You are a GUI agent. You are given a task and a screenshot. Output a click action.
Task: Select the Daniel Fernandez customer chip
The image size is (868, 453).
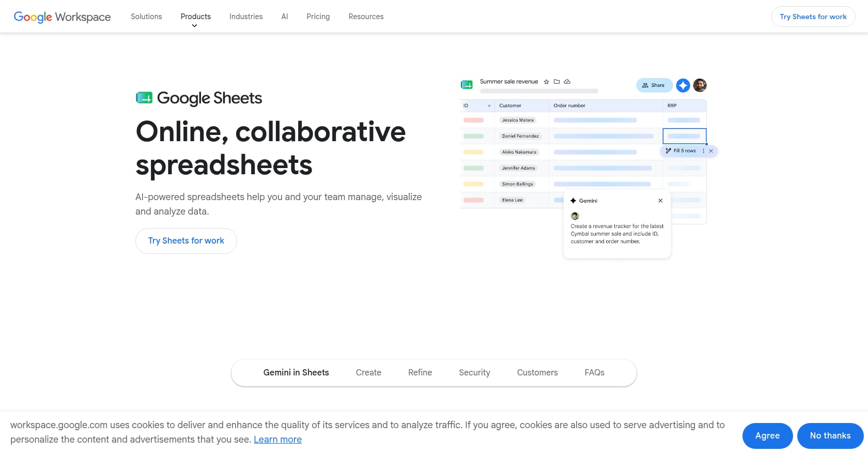pyautogui.click(x=520, y=136)
